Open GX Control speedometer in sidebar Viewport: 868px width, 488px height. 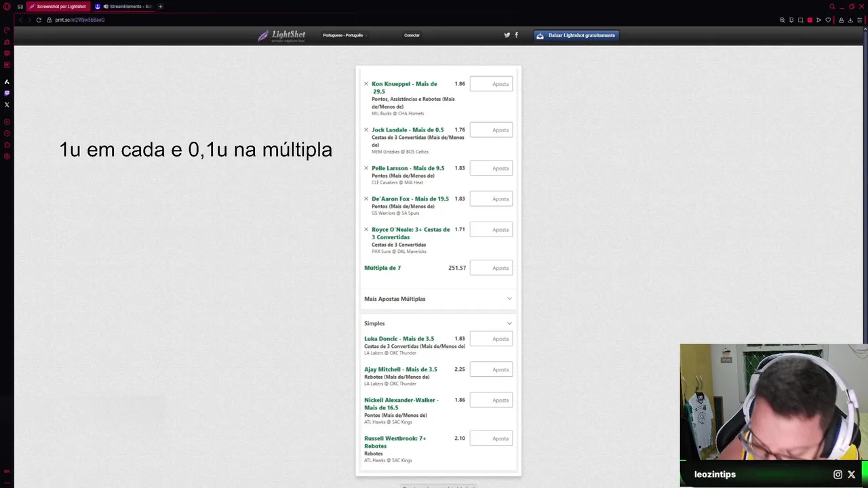click(x=7, y=30)
